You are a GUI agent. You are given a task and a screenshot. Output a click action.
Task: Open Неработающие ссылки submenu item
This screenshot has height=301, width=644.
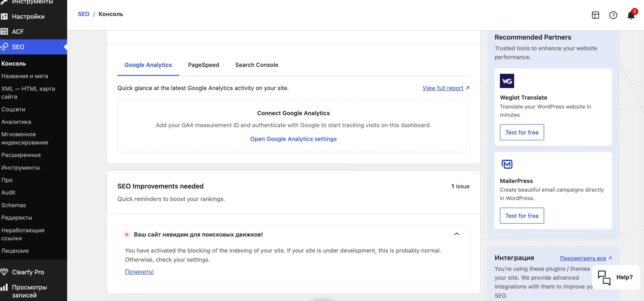pos(23,234)
